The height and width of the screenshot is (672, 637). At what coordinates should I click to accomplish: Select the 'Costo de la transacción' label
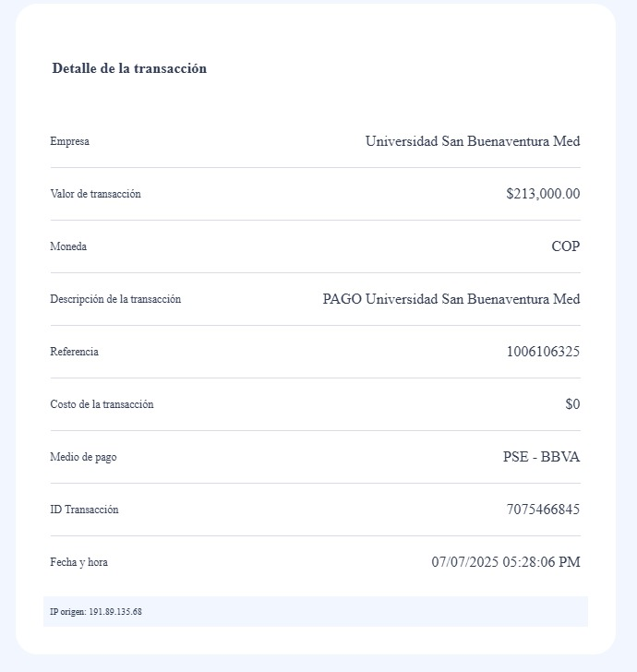click(x=102, y=404)
